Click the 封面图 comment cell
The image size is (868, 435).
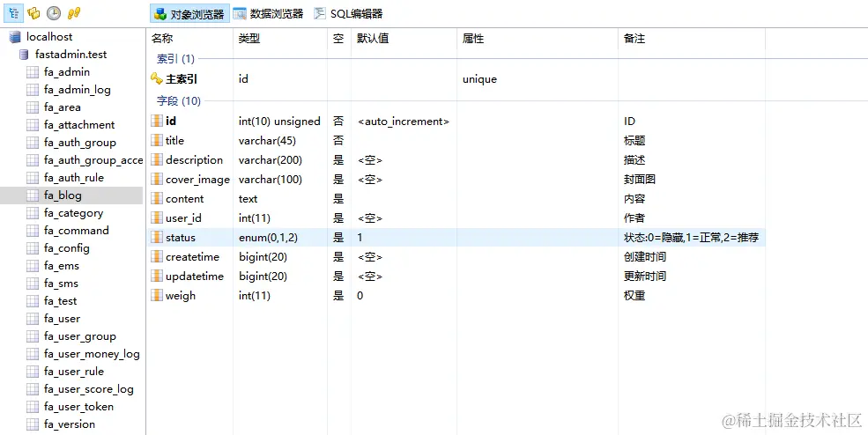pyautogui.click(x=640, y=180)
